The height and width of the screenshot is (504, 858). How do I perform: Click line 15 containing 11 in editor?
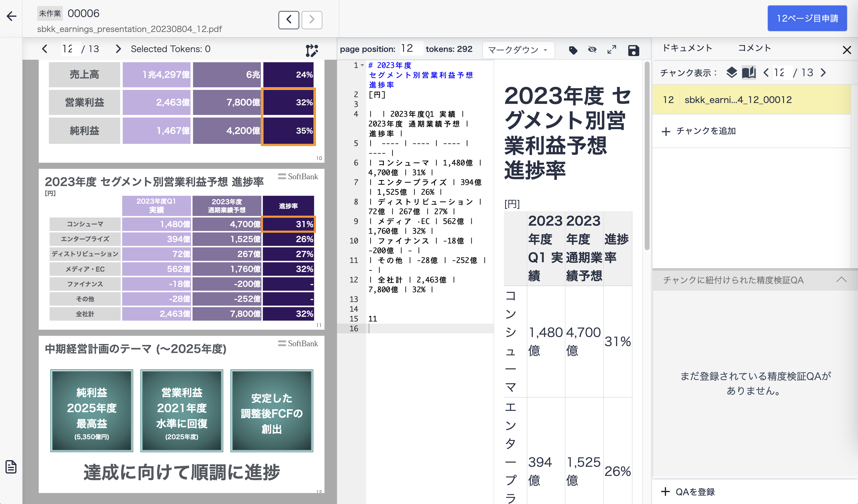pyautogui.click(x=373, y=319)
